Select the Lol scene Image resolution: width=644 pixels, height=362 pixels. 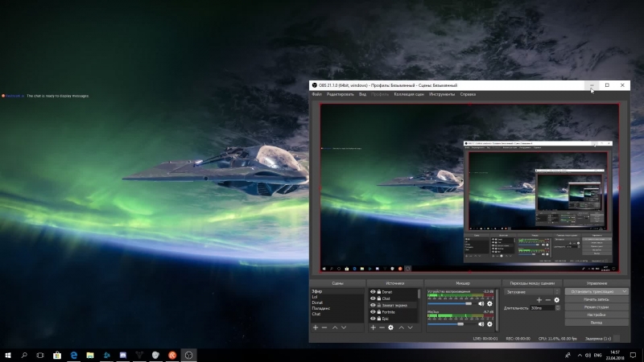coord(336,297)
